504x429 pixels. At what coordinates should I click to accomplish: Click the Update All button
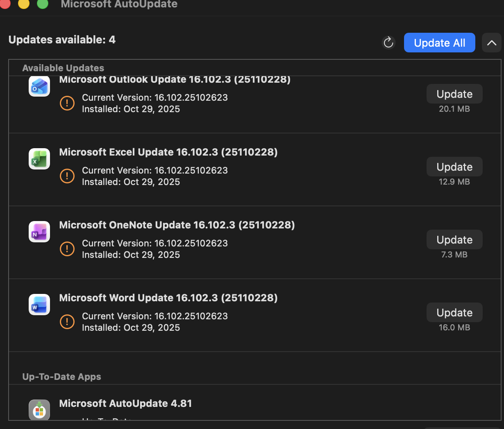pos(440,43)
